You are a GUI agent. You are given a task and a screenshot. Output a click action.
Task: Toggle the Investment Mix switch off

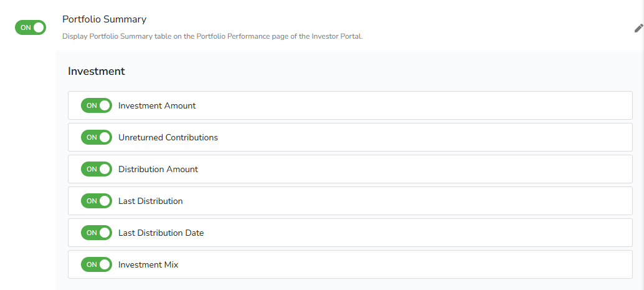pos(97,264)
